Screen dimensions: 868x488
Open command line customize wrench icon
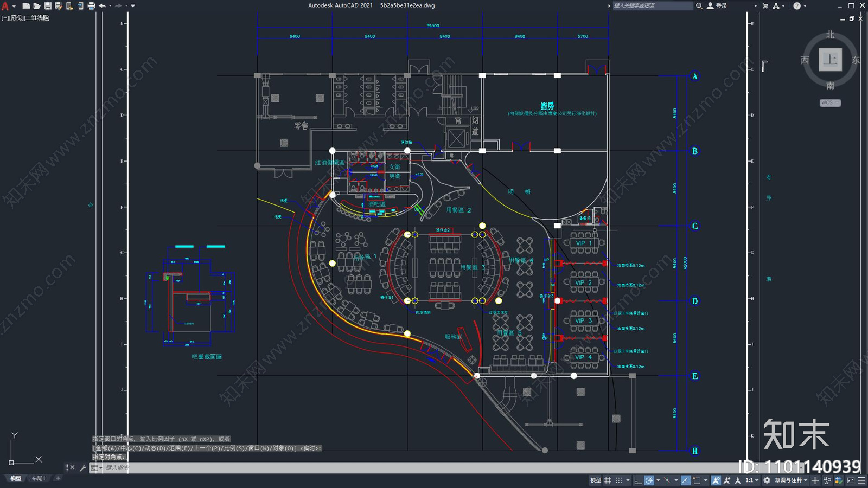click(82, 467)
